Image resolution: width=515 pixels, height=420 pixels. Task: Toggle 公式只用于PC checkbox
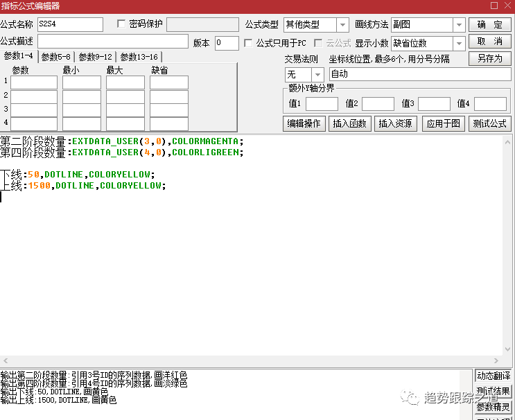pos(249,43)
